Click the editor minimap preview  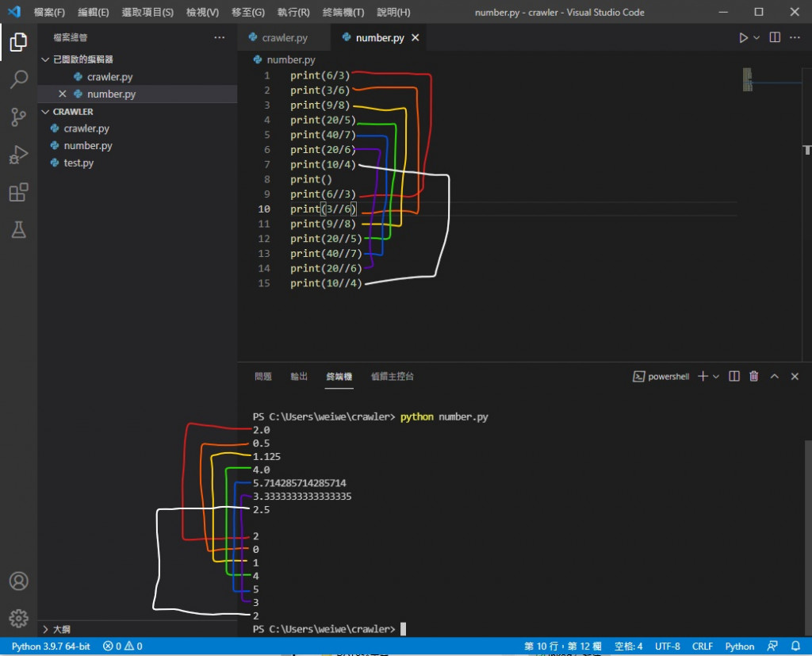(747, 79)
